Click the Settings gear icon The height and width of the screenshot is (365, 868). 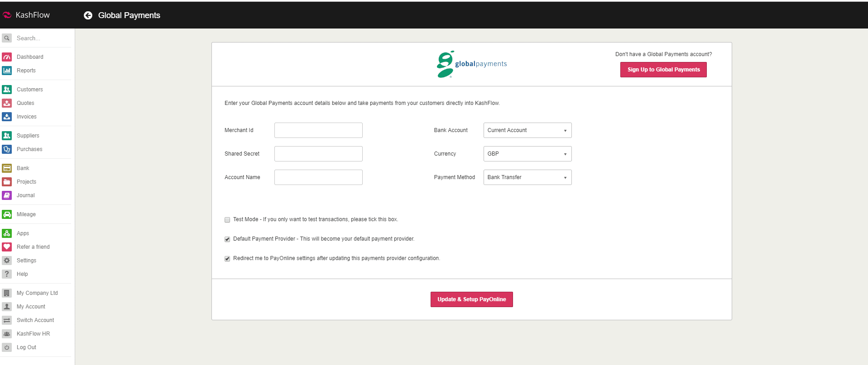7,261
